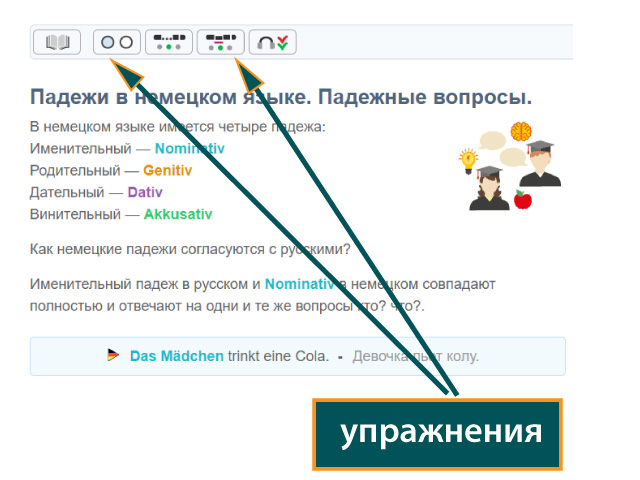Open the headphones listening exercise
This screenshot has height=480, width=640.
pyautogui.click(x=273, y=42)
